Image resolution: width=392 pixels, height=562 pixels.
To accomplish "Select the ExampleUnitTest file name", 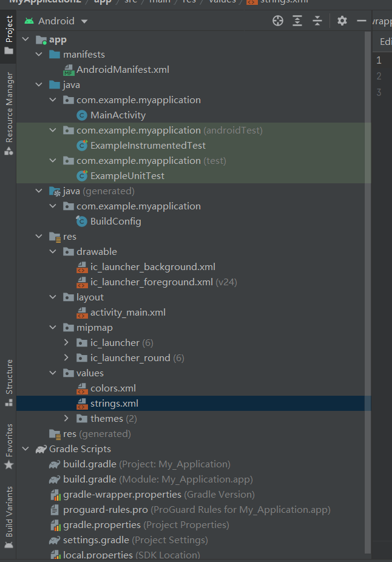I will click(x=127, y=176).
